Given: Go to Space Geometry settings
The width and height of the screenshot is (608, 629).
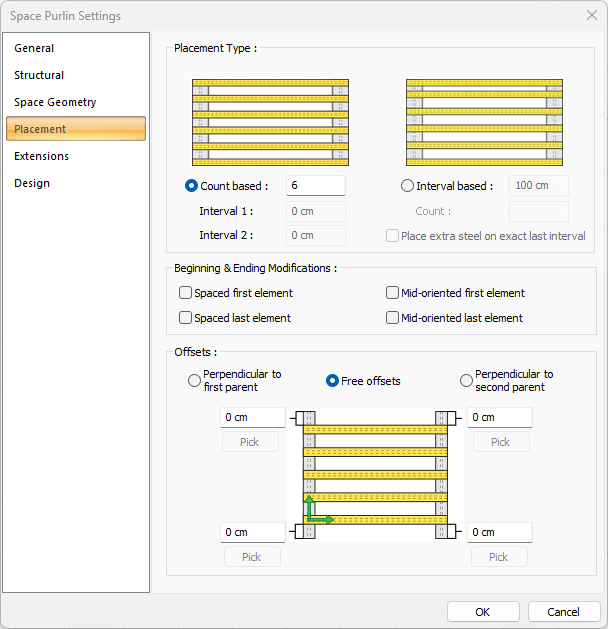Looking at the screenshot, I should click(55, 102).
